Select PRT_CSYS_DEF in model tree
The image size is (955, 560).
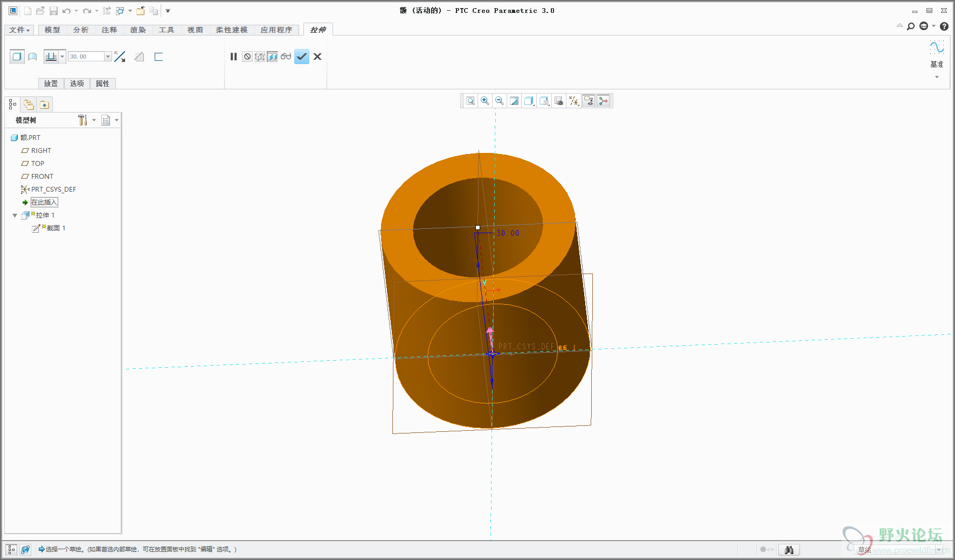[49, 190]
